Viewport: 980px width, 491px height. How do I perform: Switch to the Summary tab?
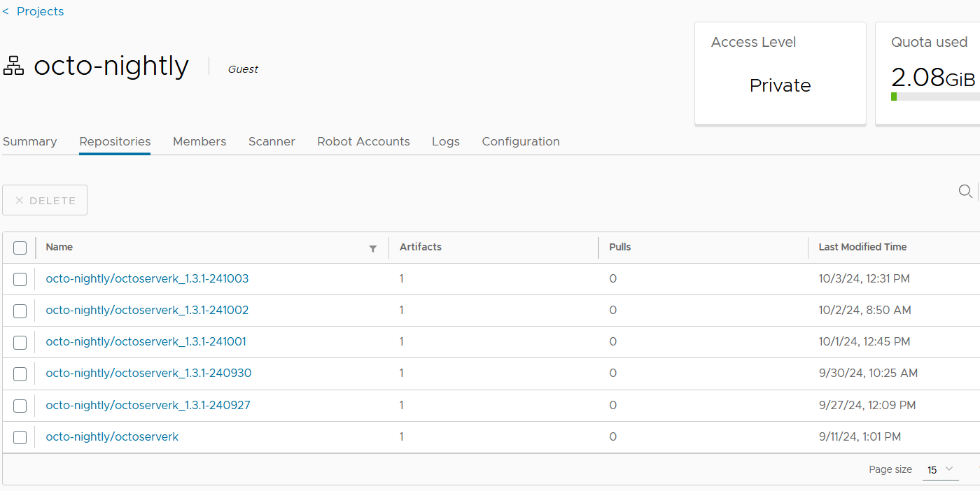[x=29, y=141]
